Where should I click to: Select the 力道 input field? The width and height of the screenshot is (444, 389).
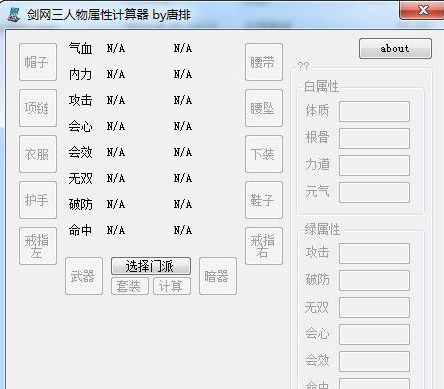click(374, 165)
